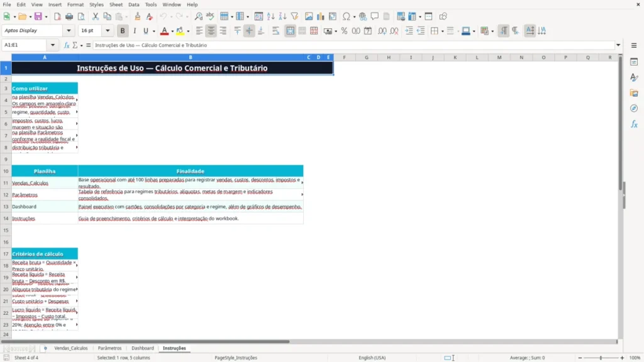
Task: Click the formula input line
Action: tap(353, 45)
